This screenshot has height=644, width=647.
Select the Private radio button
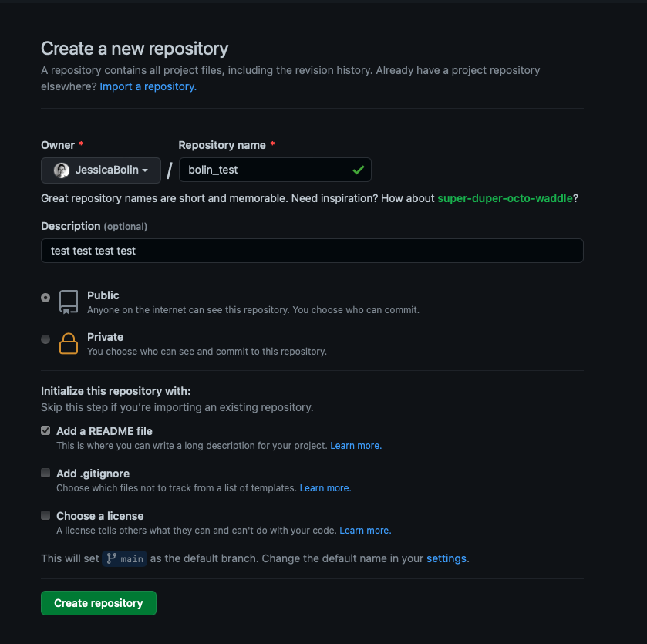[x=45, y=339]
